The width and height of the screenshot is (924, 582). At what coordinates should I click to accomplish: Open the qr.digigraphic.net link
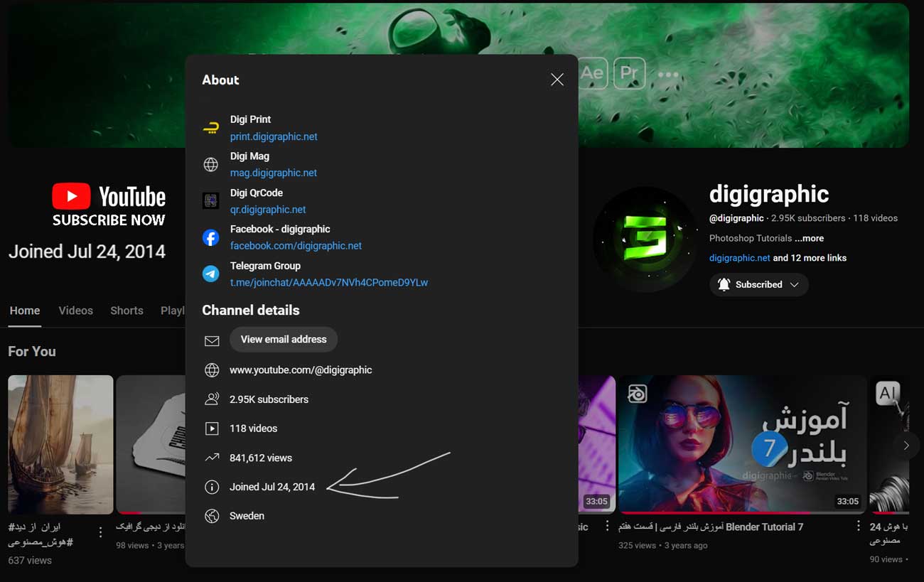268,210
